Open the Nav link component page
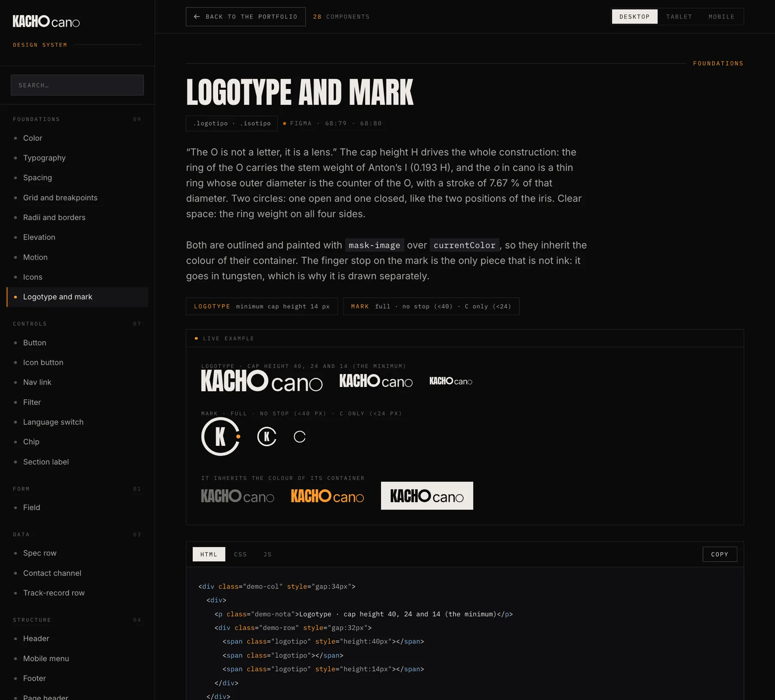 point(77,383)
